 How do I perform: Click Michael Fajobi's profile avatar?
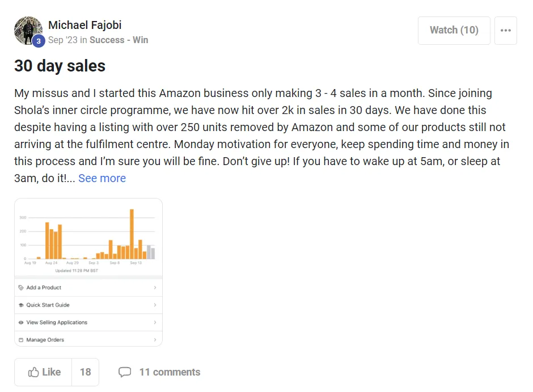click(x=27, y=29)
